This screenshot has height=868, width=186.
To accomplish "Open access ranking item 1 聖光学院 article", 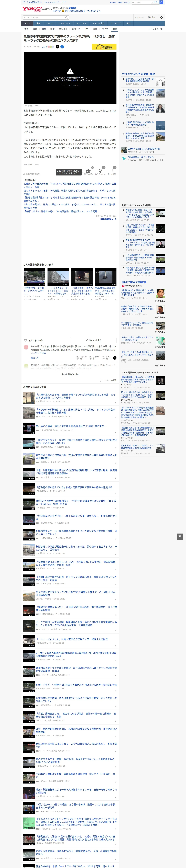I will 140,80.
